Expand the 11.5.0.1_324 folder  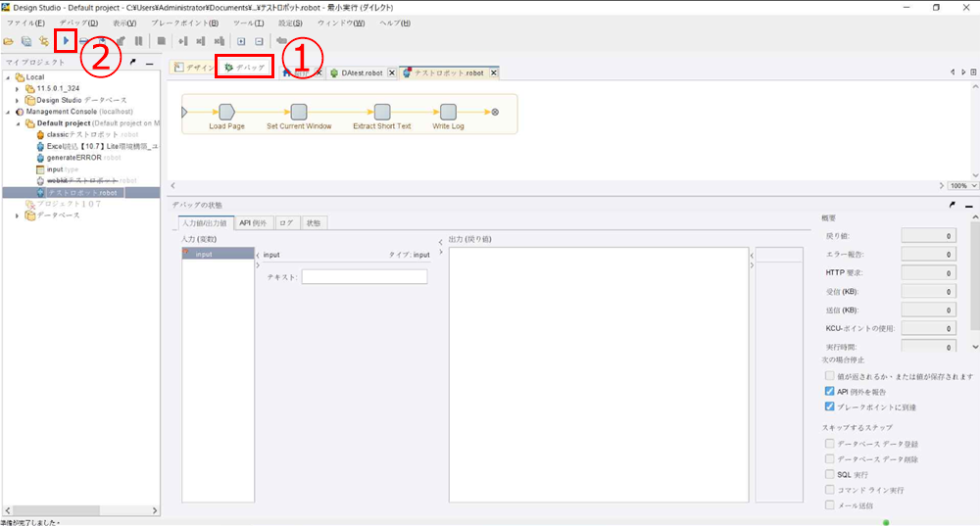click(x=17, y=89)
